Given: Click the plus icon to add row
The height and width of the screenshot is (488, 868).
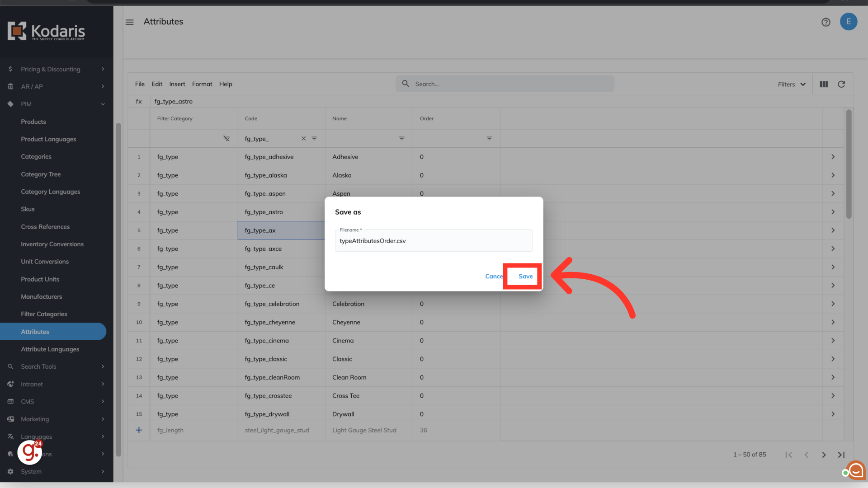Looking at the screenshot, I should click(x=139, y=430).
